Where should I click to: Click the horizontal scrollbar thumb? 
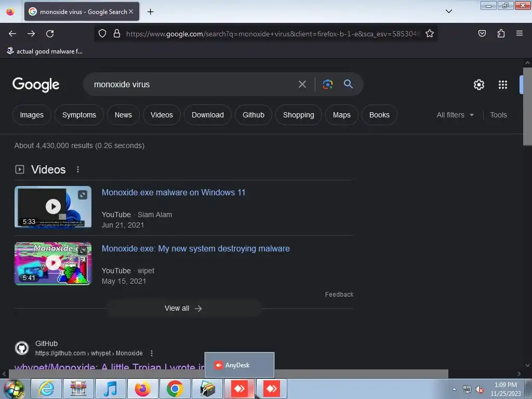pos(228,374)
